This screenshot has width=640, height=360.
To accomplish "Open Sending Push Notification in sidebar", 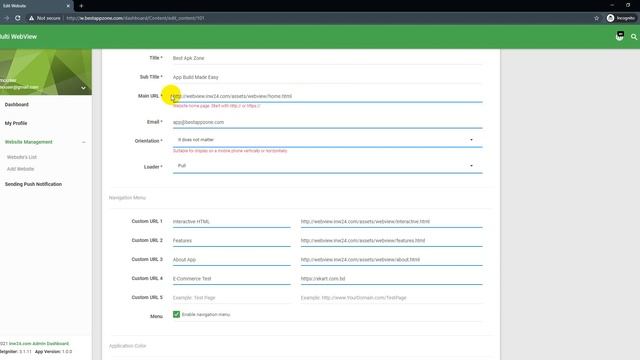I will (33, 184).
